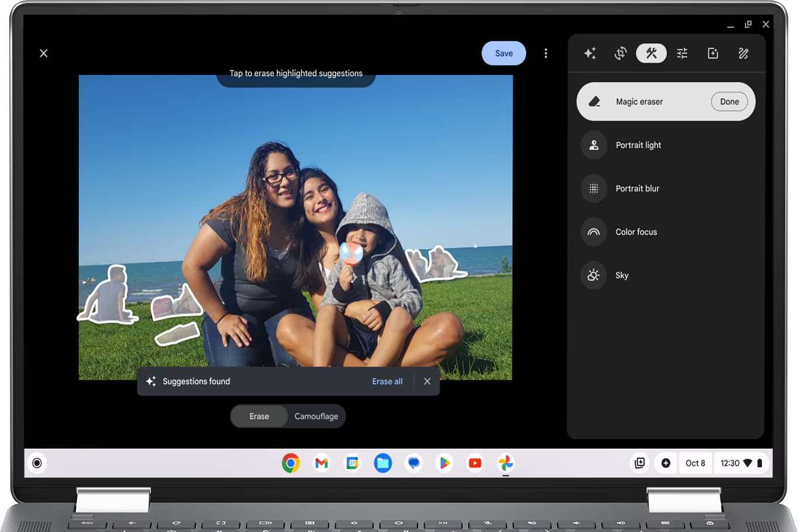This screenshot has width=798, height=532.
Task: Select the Portrait blur tool
Action: (637, 188)
